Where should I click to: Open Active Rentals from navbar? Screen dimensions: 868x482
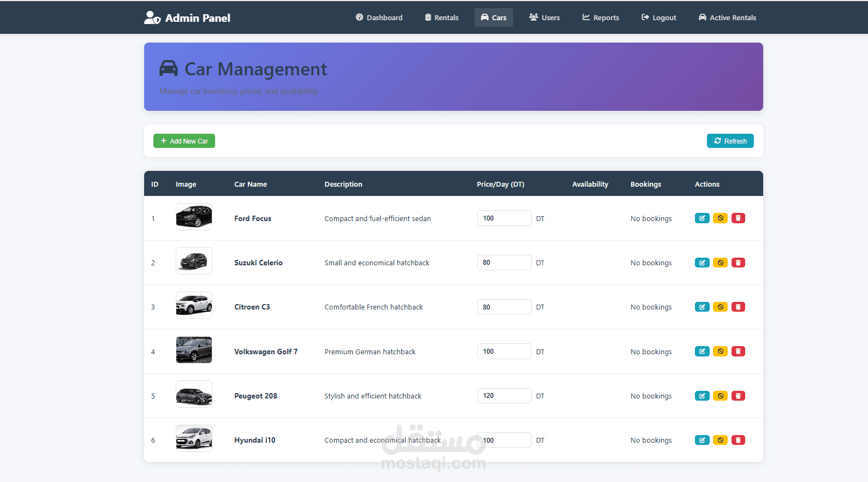tap(727, 17)
